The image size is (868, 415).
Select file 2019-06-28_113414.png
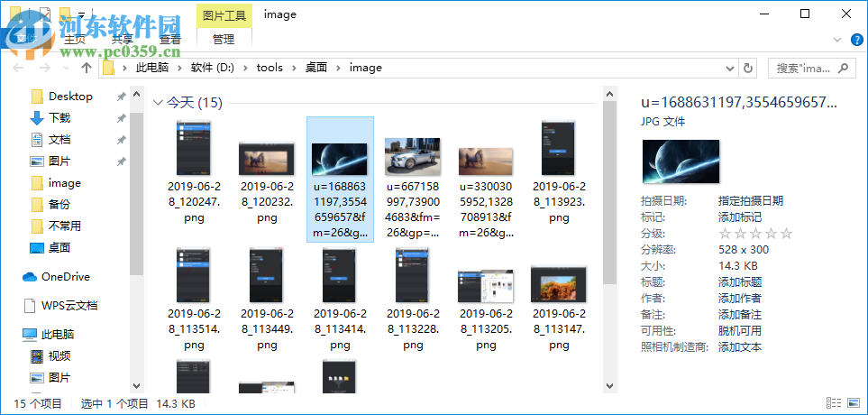[340, 300]
